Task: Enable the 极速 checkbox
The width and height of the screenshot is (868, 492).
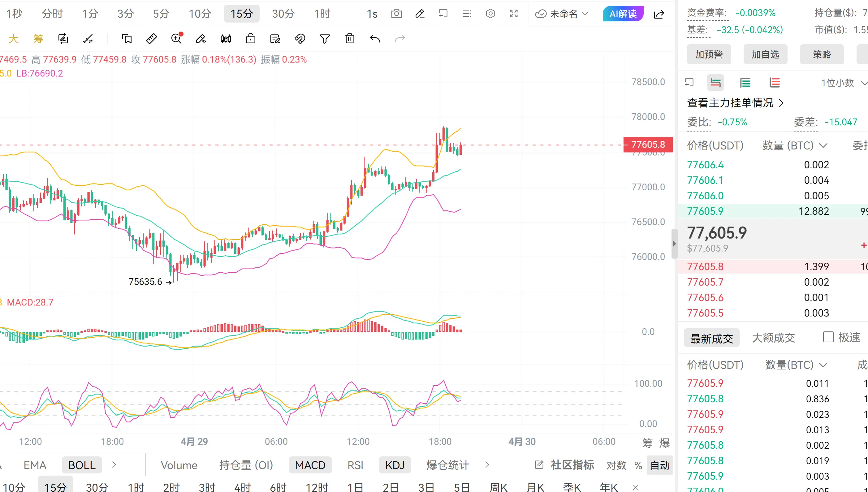Action: (828, 337)
